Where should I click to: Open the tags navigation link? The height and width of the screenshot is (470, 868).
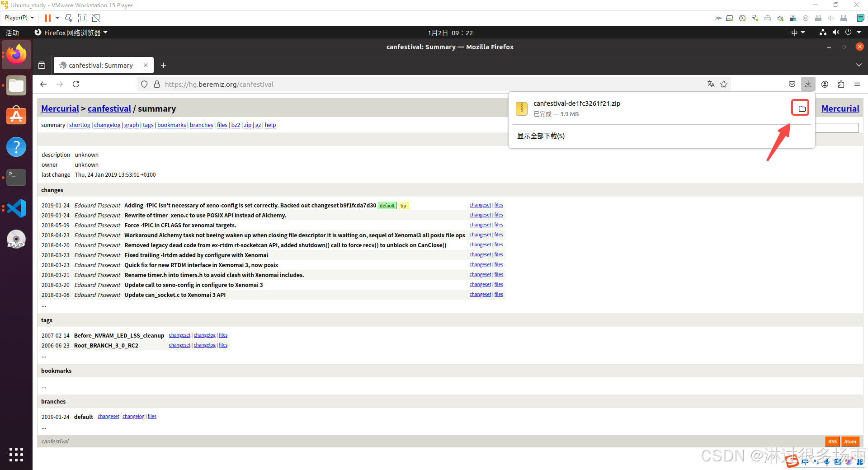pos(148,125)
